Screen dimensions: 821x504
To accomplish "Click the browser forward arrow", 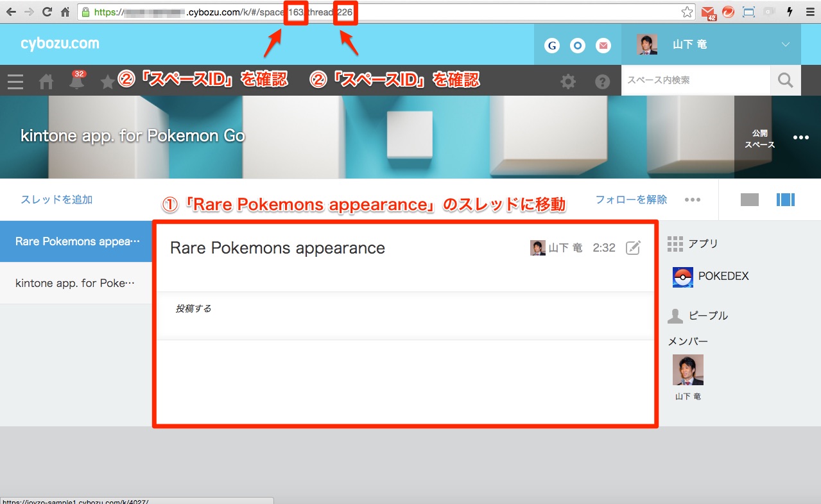I will 29,12.
